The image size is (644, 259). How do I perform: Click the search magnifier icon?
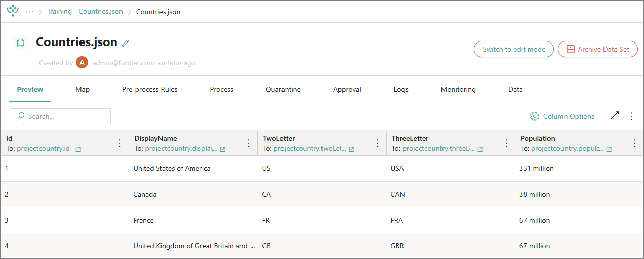click(20, 116)
